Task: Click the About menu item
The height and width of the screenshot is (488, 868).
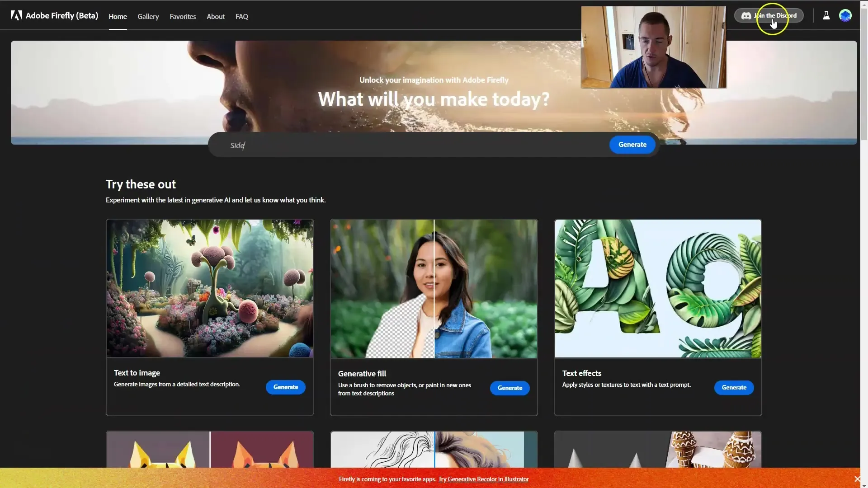Action: click(215, 16)
